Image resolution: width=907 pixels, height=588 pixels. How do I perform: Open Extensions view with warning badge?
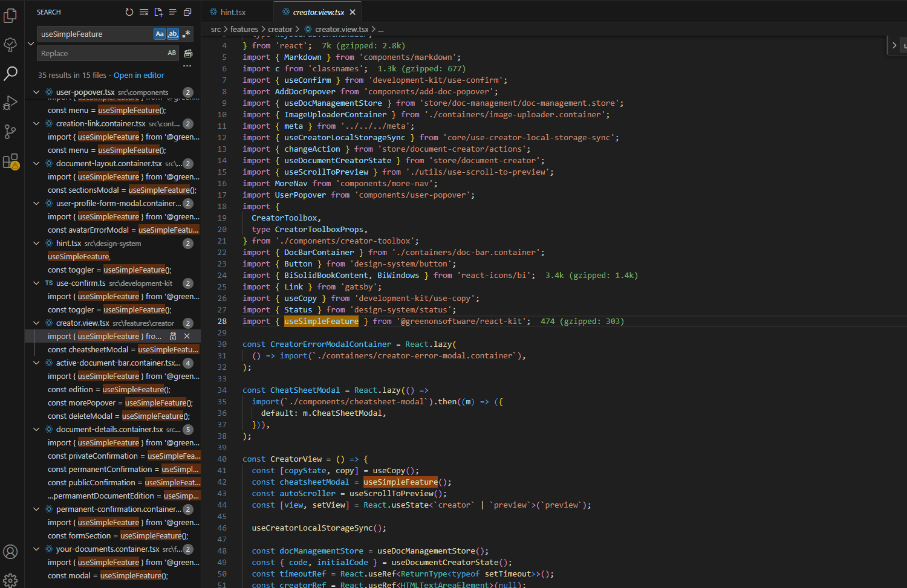coord(10,161)
